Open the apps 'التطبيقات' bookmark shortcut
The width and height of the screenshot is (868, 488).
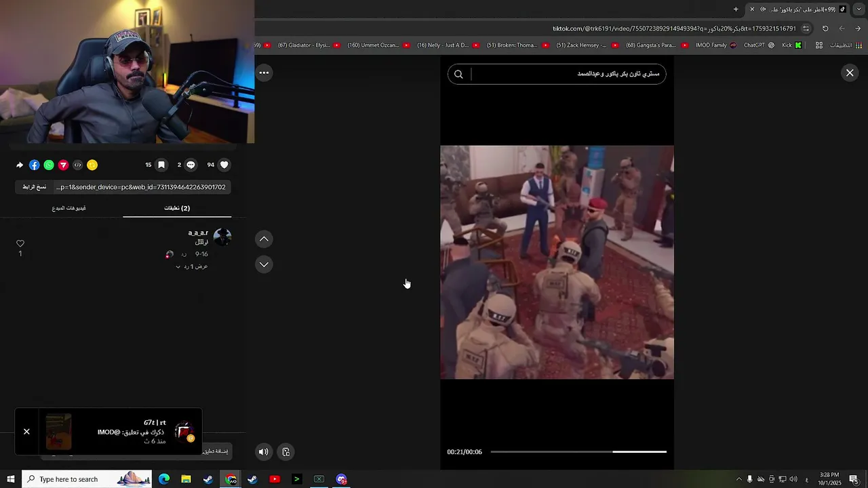pyautogui.click(x=846, y=45)
